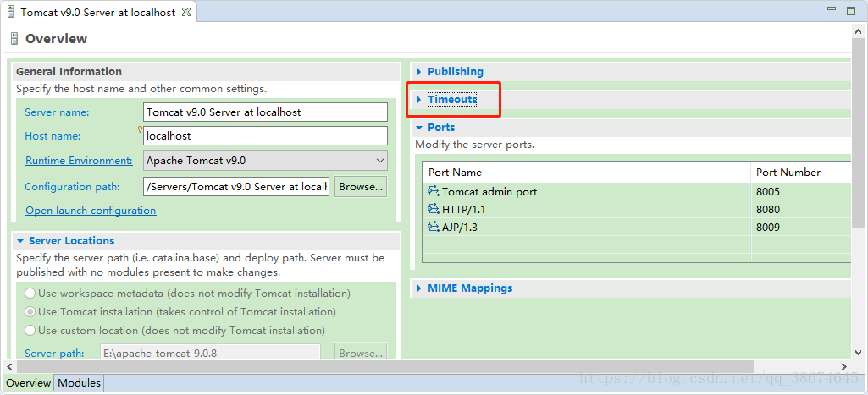Click the lightbulb hint beside Host name
This screenshot has height=395, width=868.
[x=140, y=129]
